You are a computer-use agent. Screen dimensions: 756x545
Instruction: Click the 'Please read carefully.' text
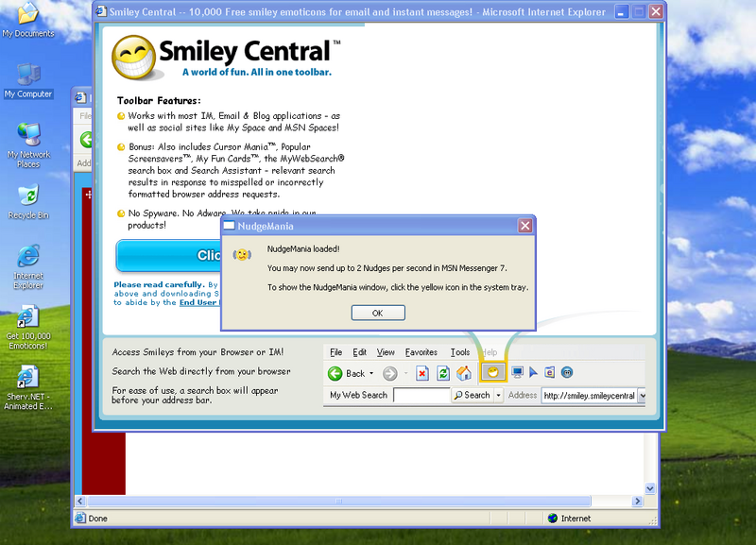click(x=159, y=285)
